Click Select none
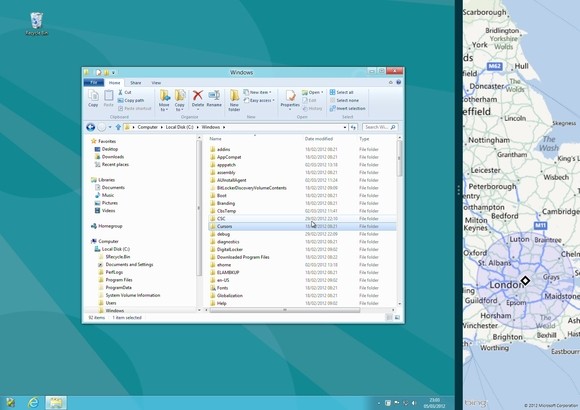 (x=344, y=100)
